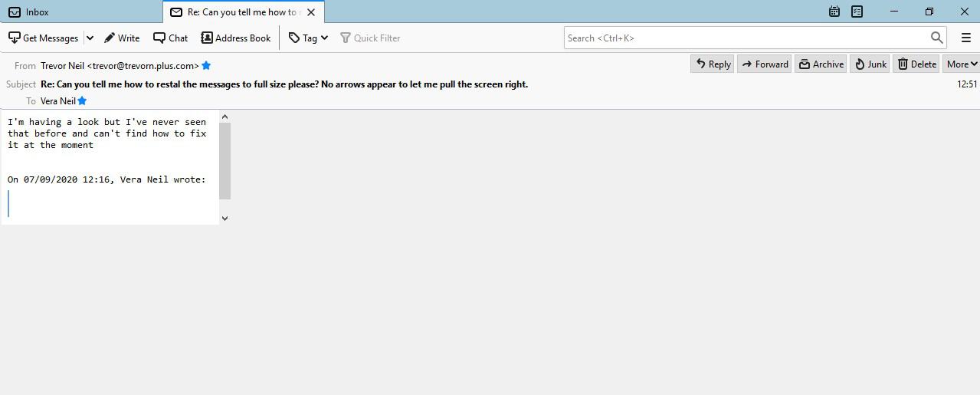
Task: Click message scrollbar up arrow
Action: click(225, 117)
